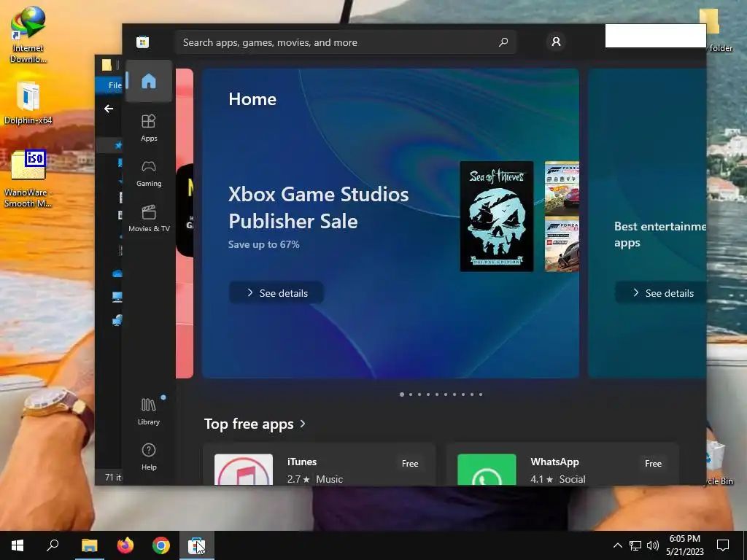Viewport: 747px width, 560px height.
Task: Open the notification center icon
Action: [723, 545]
